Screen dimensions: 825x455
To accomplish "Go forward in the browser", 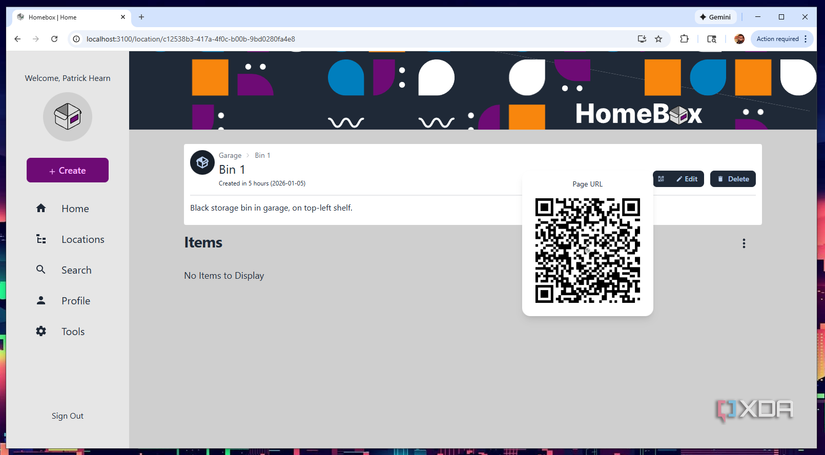I will point(36,39).
